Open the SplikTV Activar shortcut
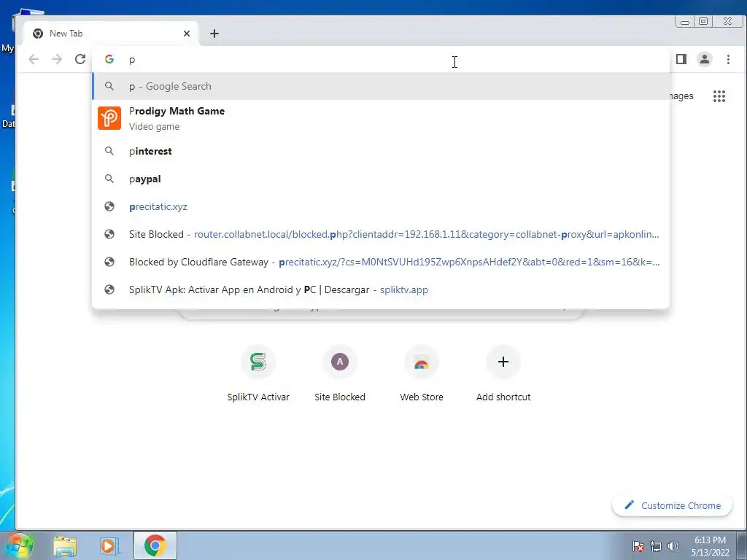Viewport: 747px width, 560px height. pyautogui.click(x=258, y=374)
